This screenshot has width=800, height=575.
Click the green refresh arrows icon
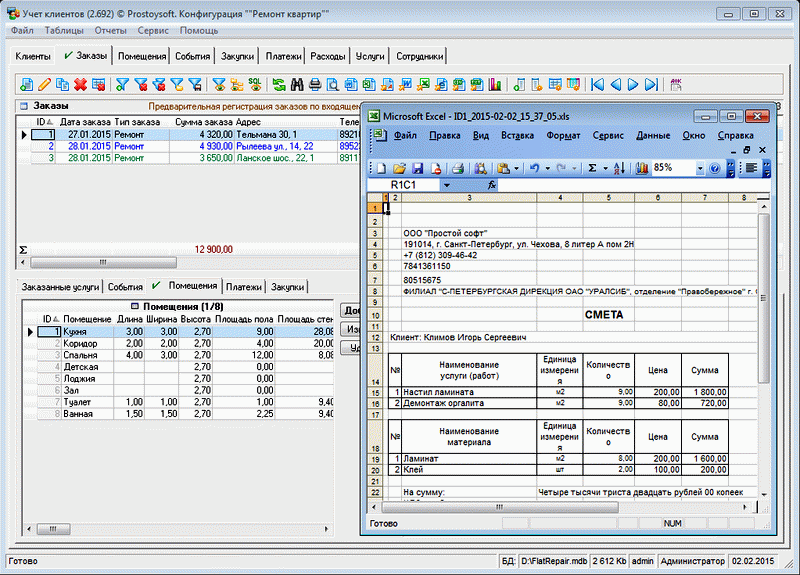[x=279, y=84]
